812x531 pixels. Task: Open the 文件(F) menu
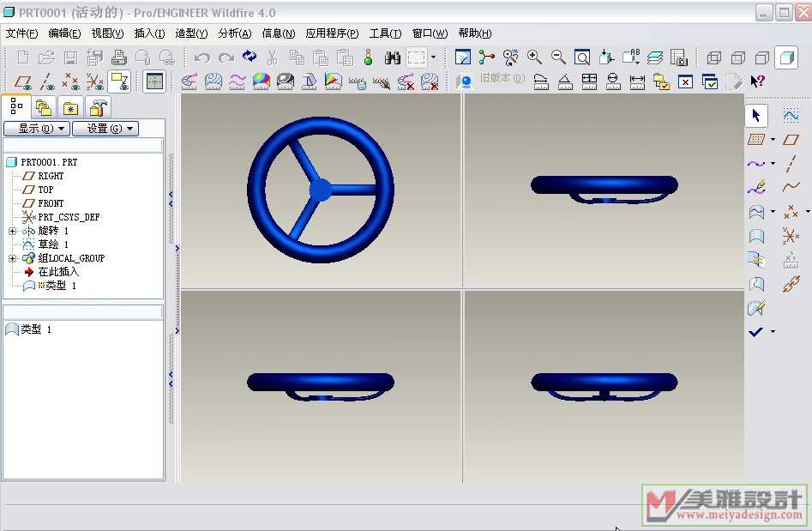click(x=21, y=33)
